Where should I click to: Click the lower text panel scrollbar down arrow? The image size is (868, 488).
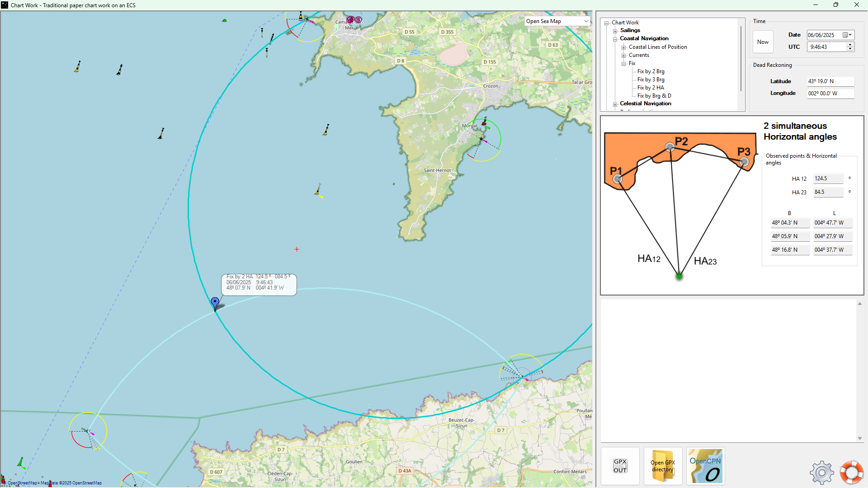(x=860, y=438)
